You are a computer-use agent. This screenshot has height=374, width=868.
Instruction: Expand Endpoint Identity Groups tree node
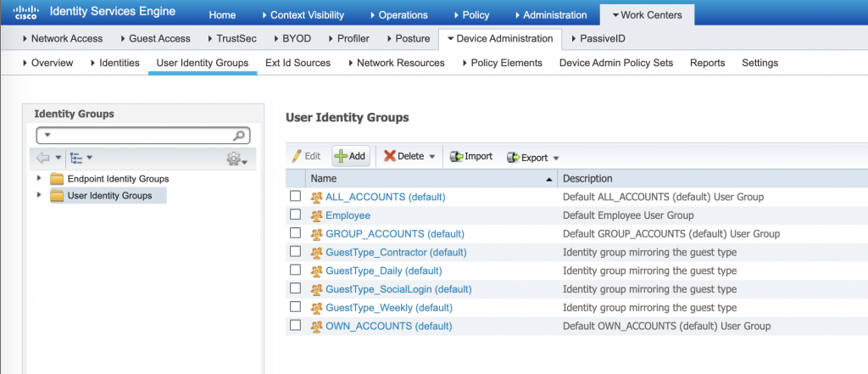click(39, 178)
